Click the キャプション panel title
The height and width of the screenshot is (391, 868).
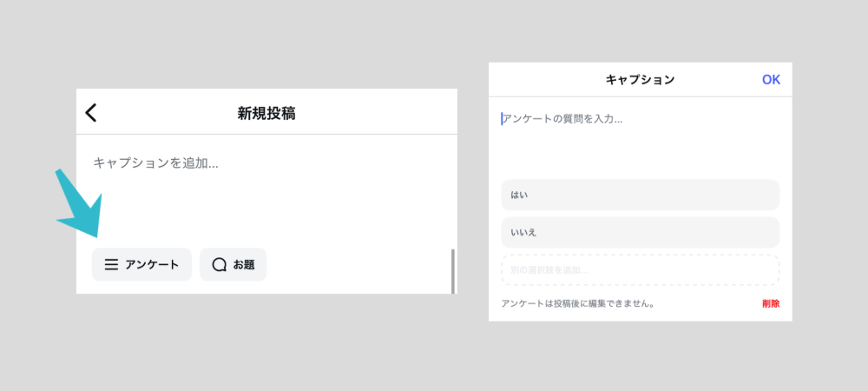[640, 80]
